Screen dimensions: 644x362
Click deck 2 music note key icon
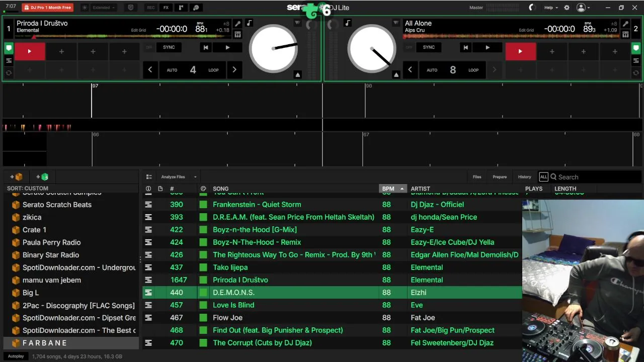click(x=348, y=23)
